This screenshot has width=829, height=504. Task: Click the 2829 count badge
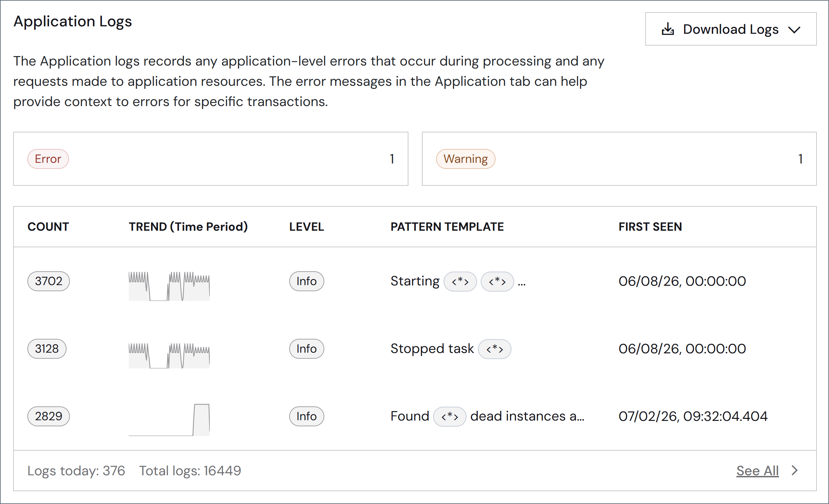[x=49, y=416]
